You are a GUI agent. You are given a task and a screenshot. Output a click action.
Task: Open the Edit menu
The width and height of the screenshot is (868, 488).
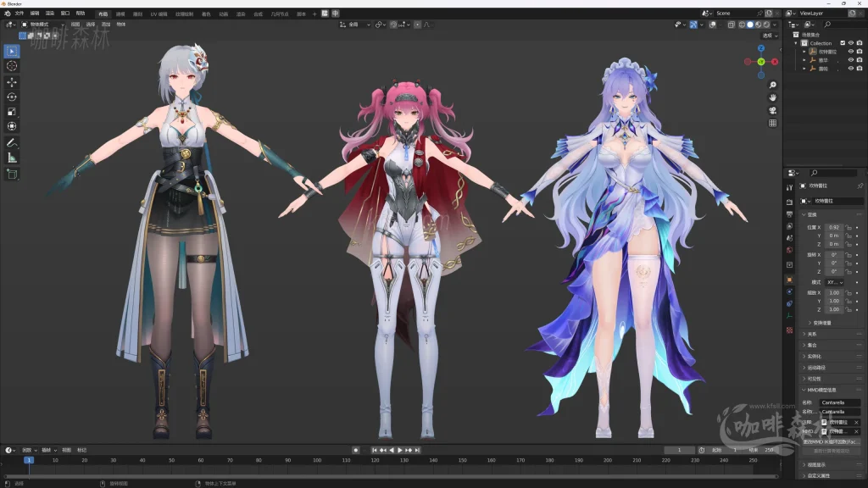click(35, 14)
